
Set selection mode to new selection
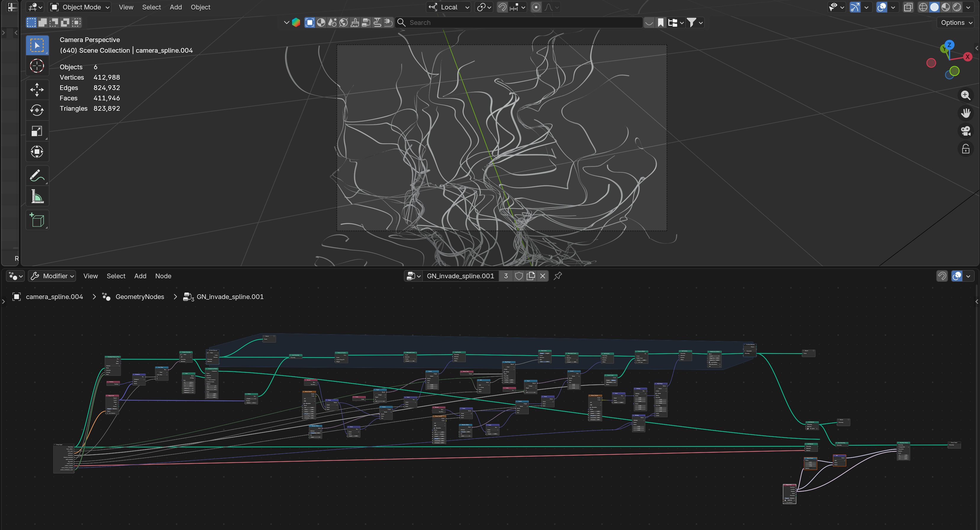coord(31,23)
